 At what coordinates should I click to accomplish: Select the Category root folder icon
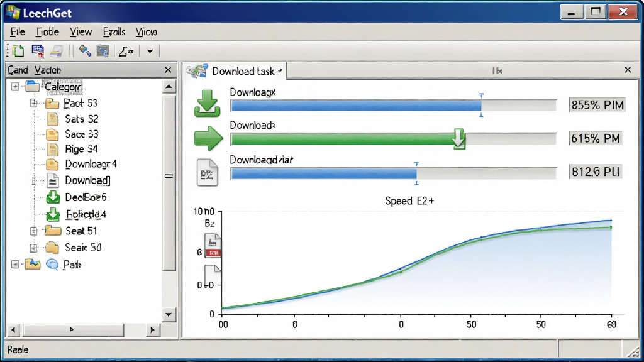pos(33,87)
